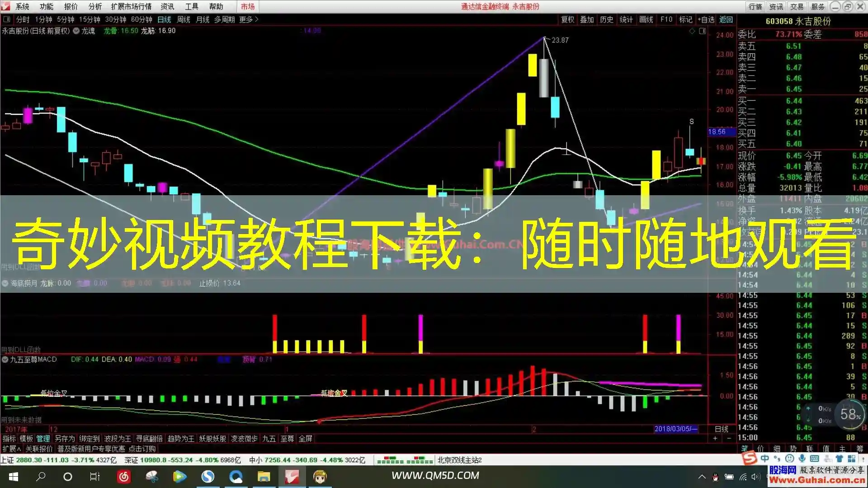This screenshot has width=868, height=488.
Task: Open the file explorer taskbar icon
Action: coord(264,476)
